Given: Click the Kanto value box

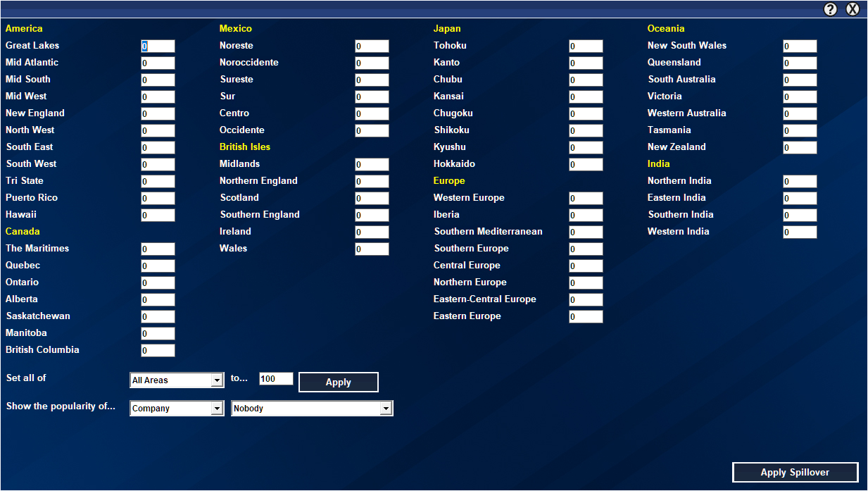Looking at the screenshot, I should point(586,63).
